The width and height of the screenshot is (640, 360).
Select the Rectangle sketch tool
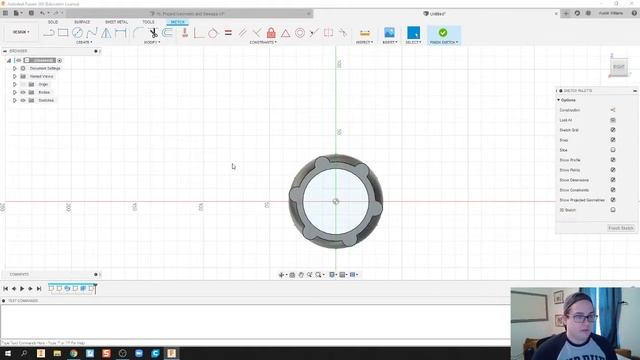[x=63, y=33]
